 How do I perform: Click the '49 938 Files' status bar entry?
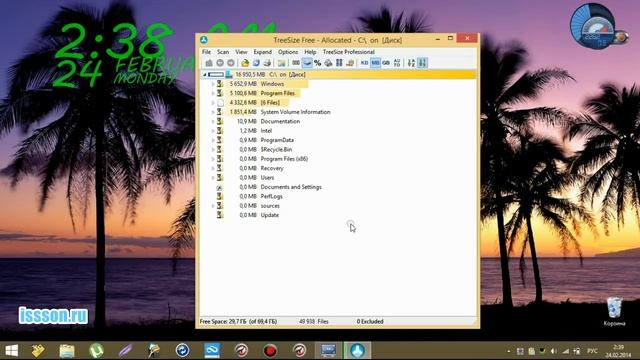pyautogui.click(x=313, y=322)
